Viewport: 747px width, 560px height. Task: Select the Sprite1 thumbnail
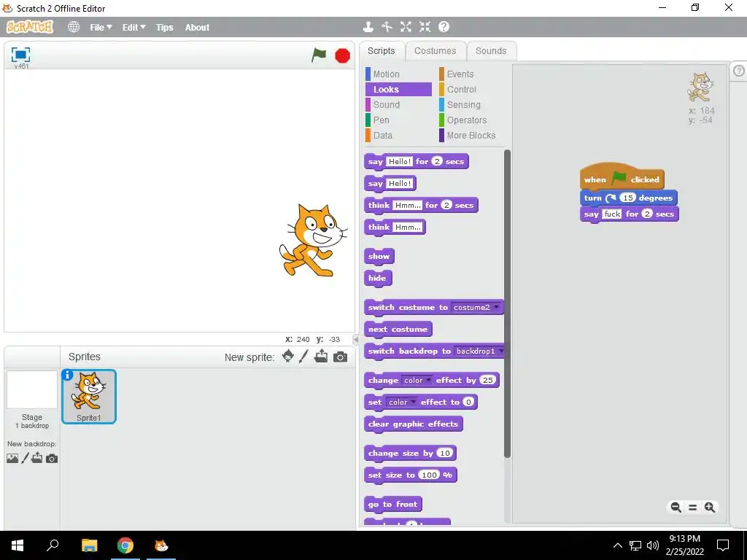pos(88,396)
